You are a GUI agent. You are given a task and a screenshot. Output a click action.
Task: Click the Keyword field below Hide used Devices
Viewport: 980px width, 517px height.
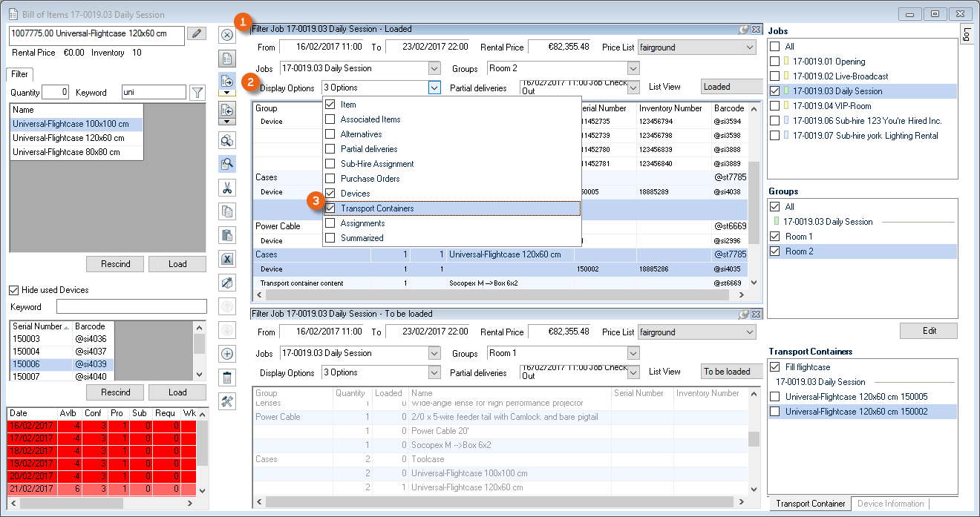pos(131,307)
